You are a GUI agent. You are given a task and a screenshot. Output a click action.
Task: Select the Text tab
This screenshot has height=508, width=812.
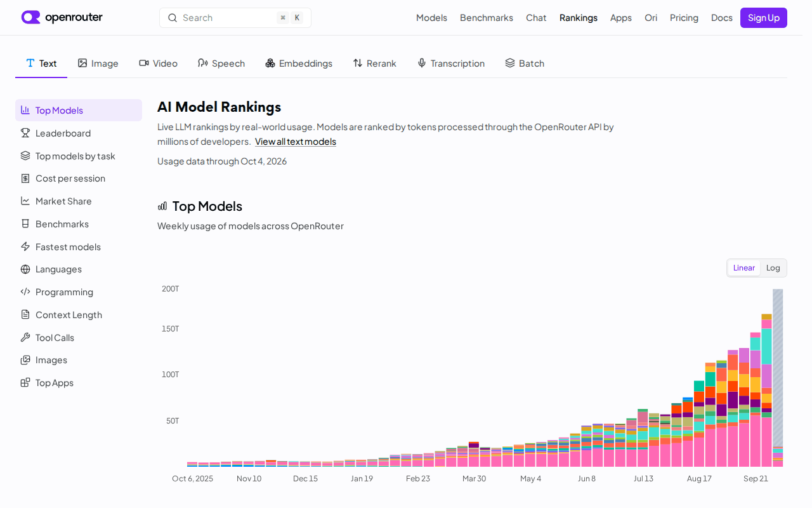pyautogui.click(x=41, y=63)
